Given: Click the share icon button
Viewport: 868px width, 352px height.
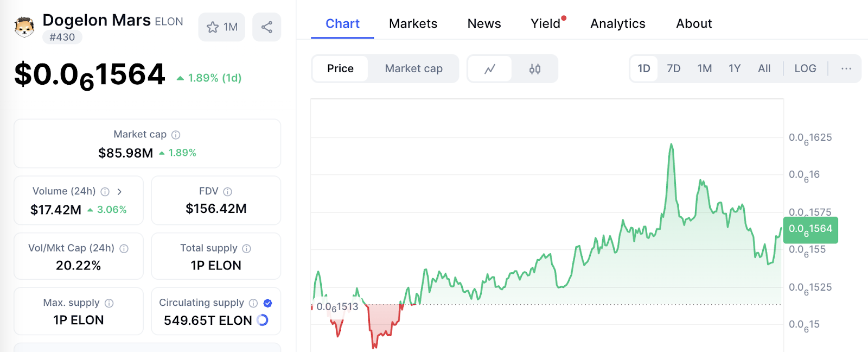Looking at the screenshot, I should click(267, 27).
